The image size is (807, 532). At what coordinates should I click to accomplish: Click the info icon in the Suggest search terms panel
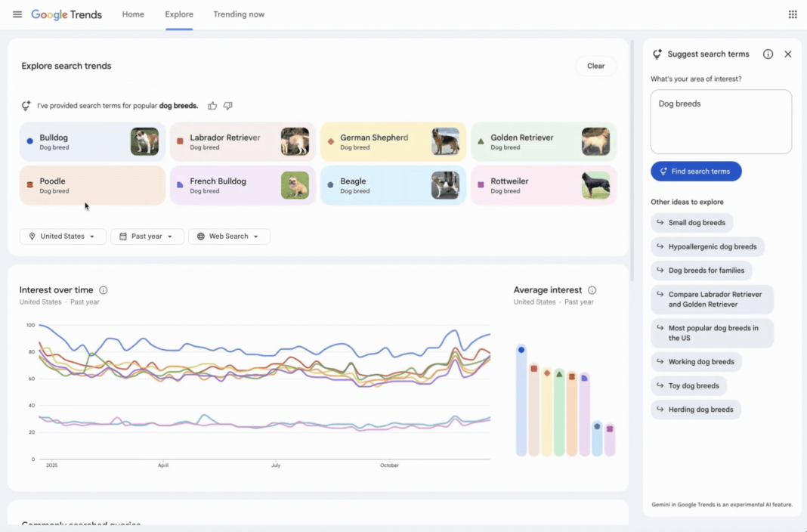[768, 54]
